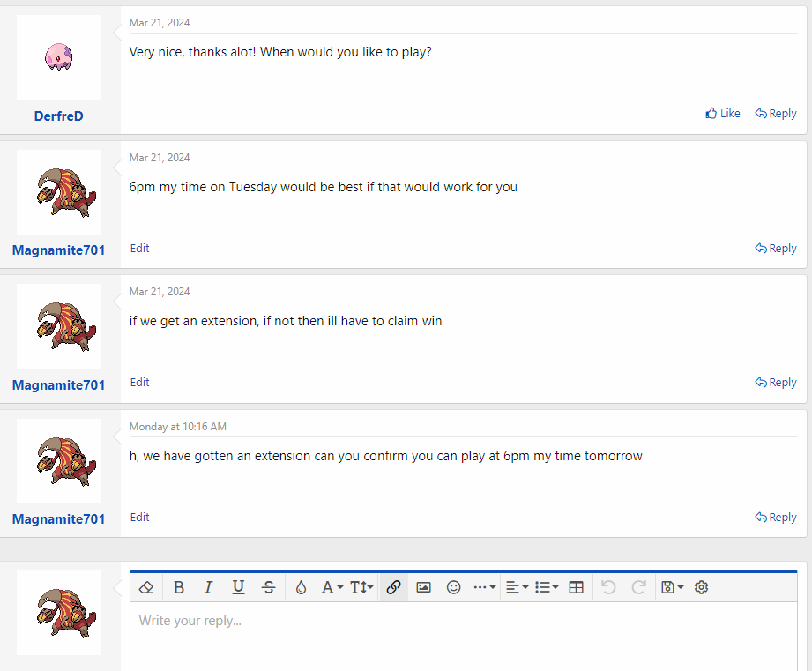Screen dimensions: 812x671
Task: Apply strikethrough formatting
Action: [x=269, y=587]
